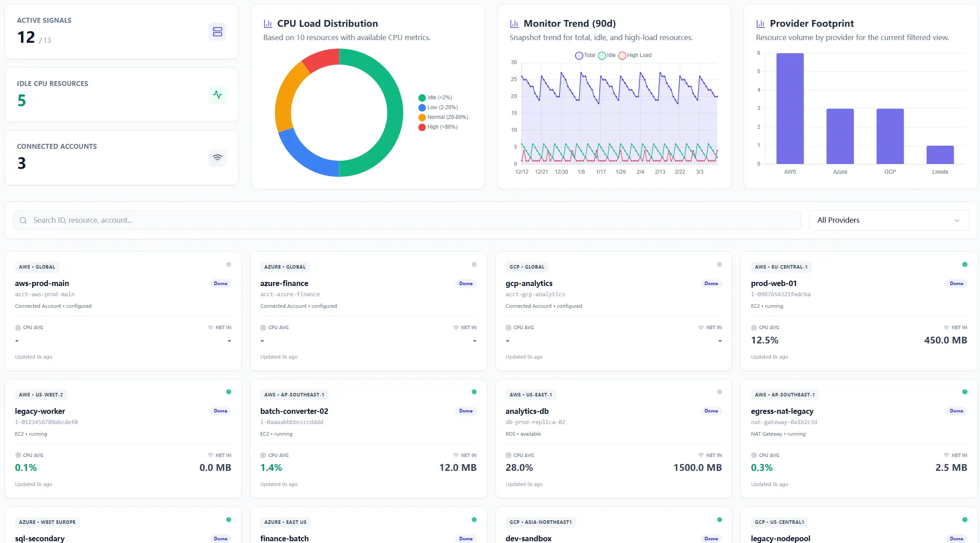Click the CPU Load Distribution chart icon
This screenshot has height=543, width=980.
tap(268, 24)
